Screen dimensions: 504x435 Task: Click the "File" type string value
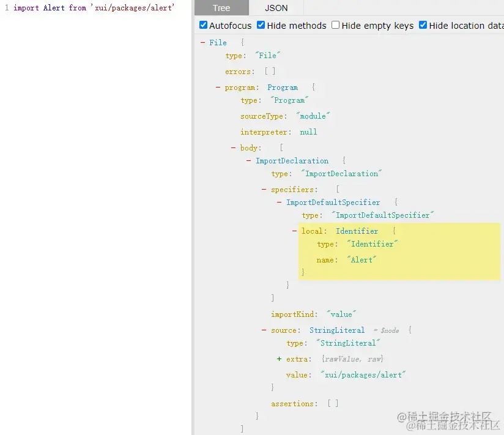[268, 55]
